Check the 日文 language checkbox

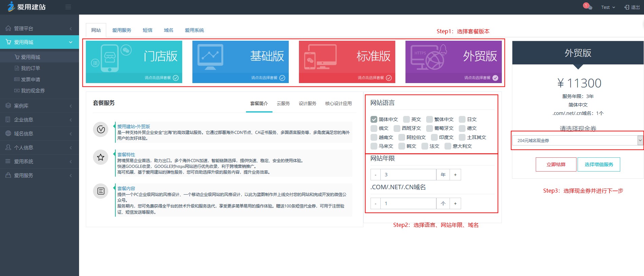pyautogui.click(x=462, y=119)
